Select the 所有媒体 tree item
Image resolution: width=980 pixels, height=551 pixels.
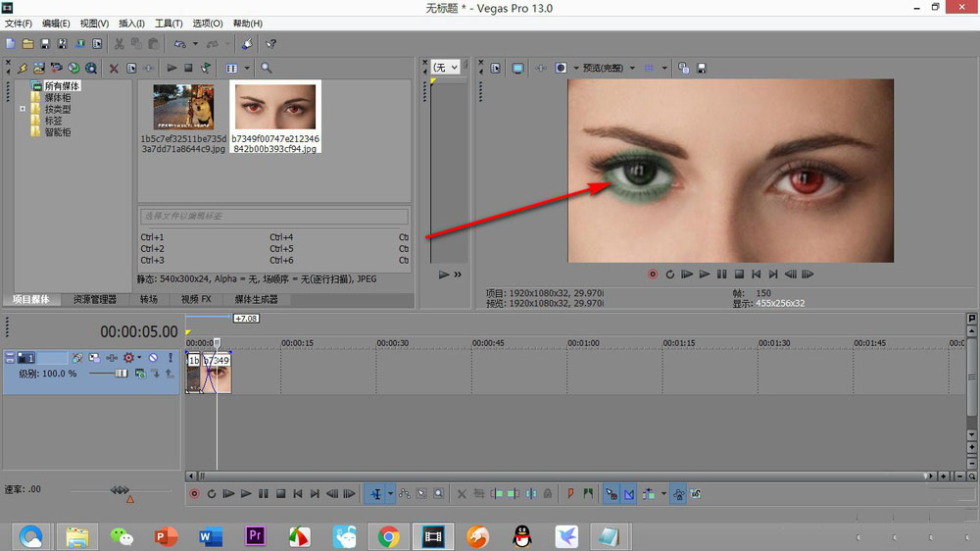pyautogui.click(x=62, y=85)
